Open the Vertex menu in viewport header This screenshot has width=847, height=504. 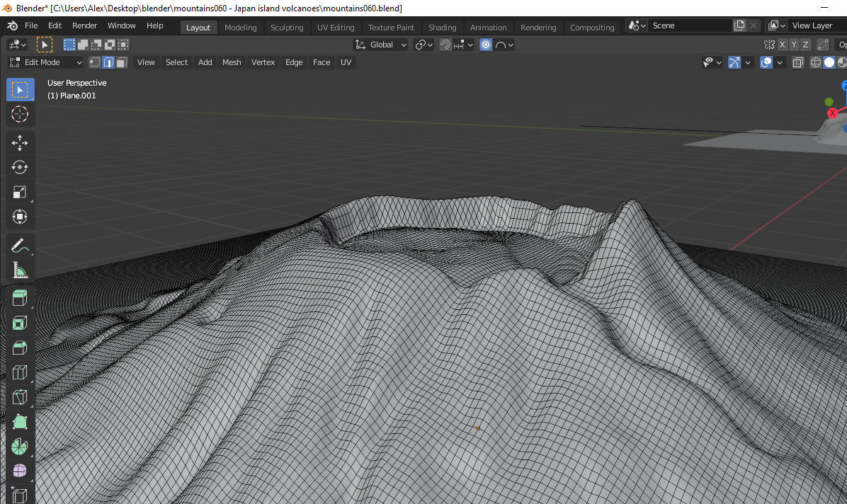pos(263,63)
